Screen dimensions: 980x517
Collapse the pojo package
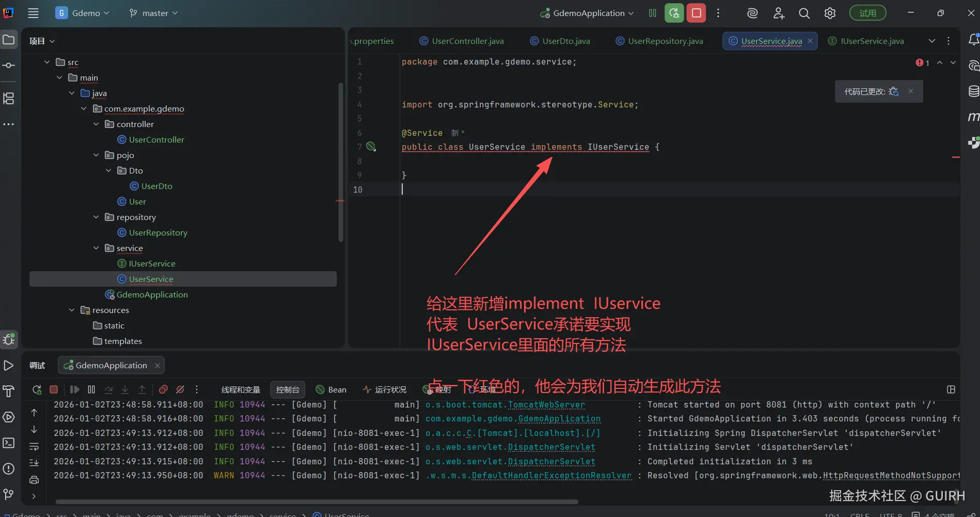(x=96, y=155)
